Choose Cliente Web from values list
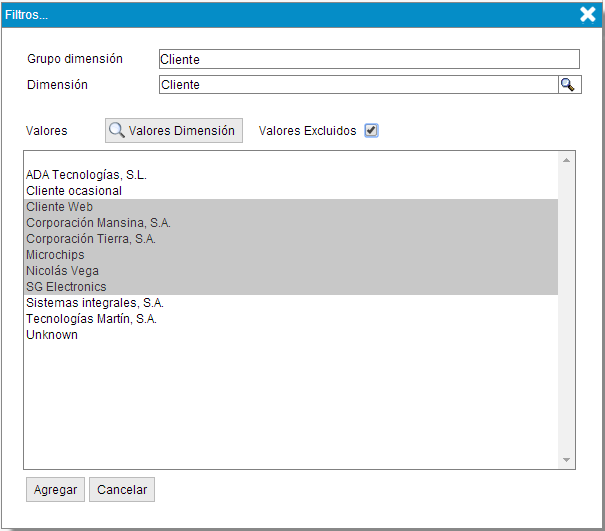The width and height of the screenshot is (605, 531). click(59, 207)
